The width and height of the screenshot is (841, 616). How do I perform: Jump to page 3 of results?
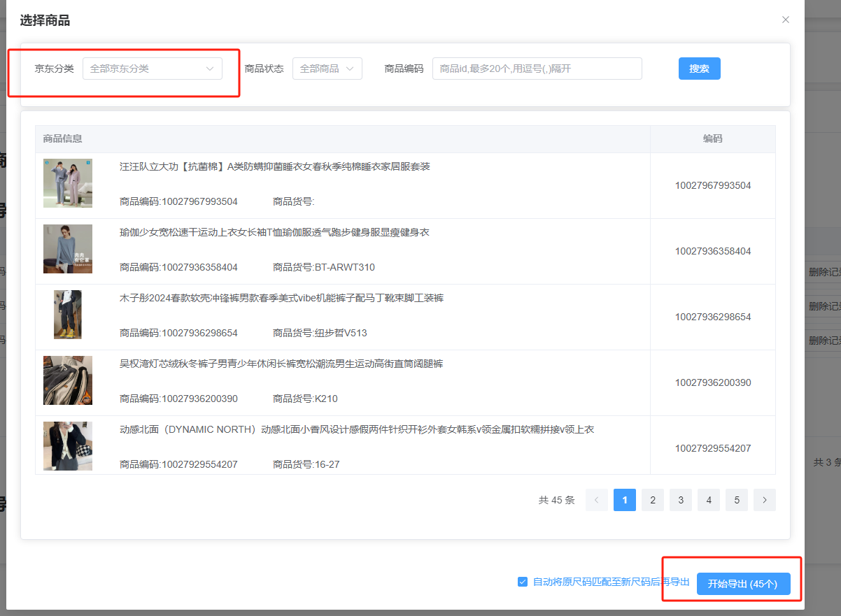tap(681, 500)
